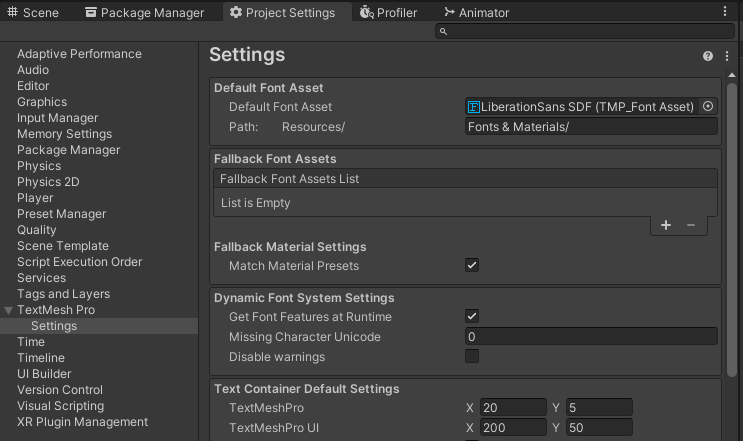Open the window options menu icon
743x441 pixels.
tap(726, 12)
